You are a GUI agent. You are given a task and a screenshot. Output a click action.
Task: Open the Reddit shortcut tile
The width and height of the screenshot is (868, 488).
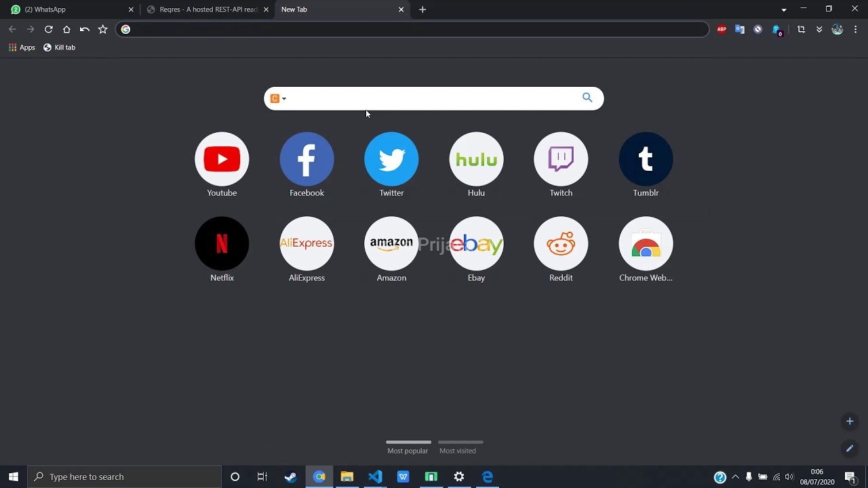pos(561,249)
